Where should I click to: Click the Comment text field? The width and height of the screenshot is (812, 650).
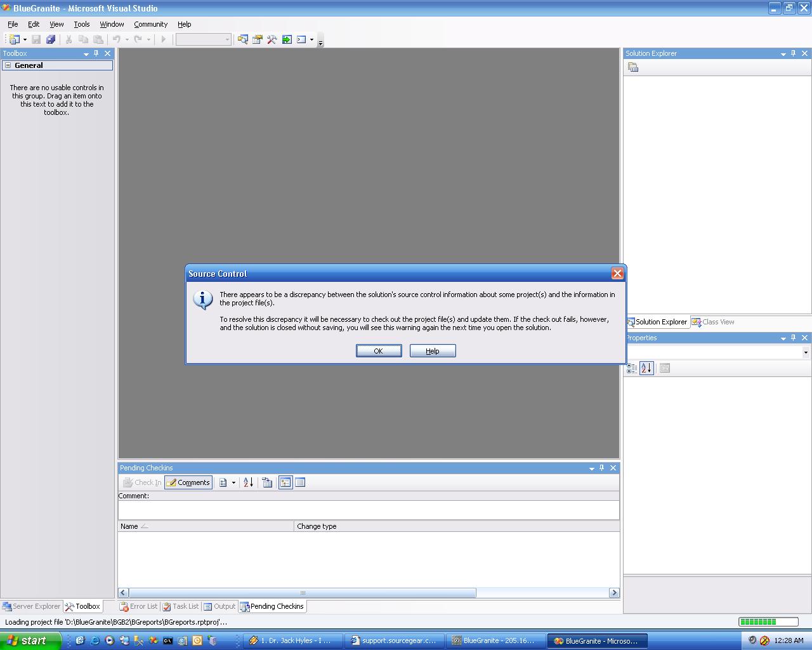[x=369, y=510]
